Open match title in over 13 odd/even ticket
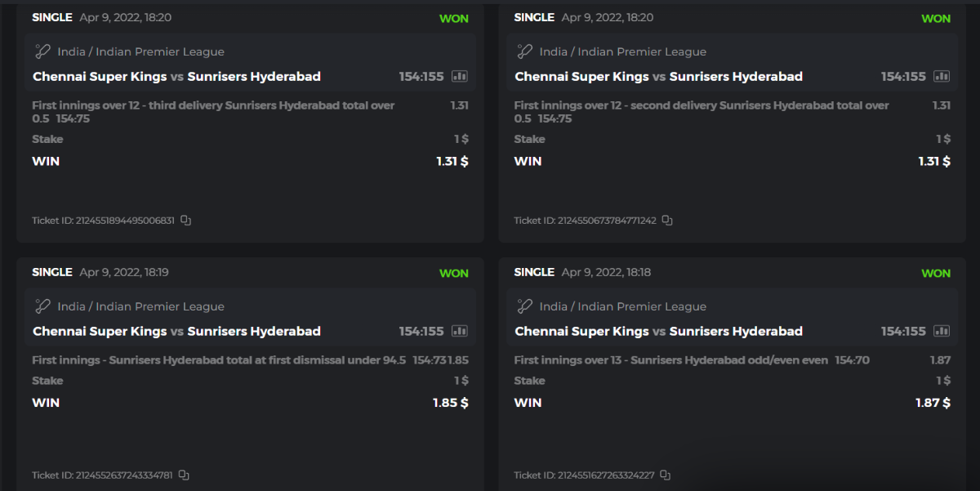 click(x=658, y=332)
